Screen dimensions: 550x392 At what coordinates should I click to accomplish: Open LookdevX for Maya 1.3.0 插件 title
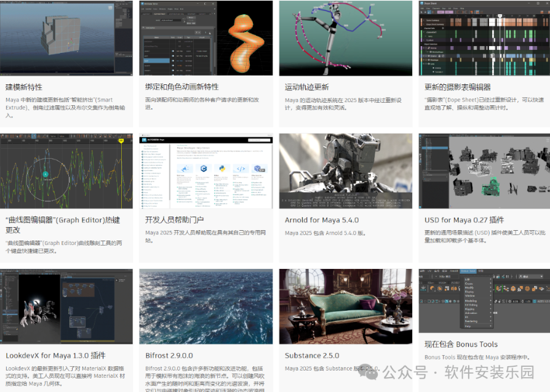(55, 355)
